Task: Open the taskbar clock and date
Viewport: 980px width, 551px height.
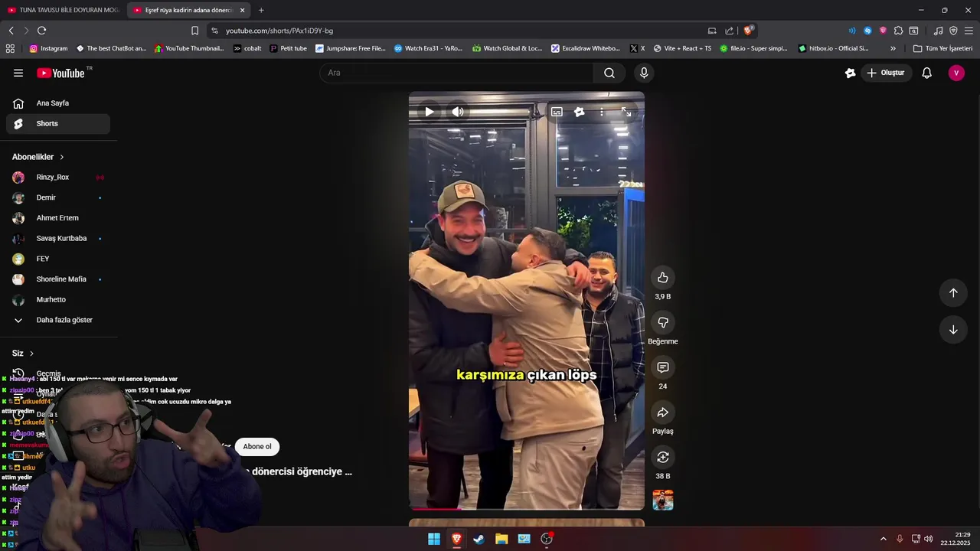Action: point(955,539)
